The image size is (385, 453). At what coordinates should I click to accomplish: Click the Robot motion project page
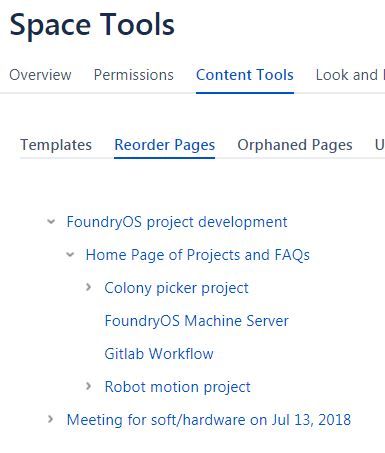(177, 387)
